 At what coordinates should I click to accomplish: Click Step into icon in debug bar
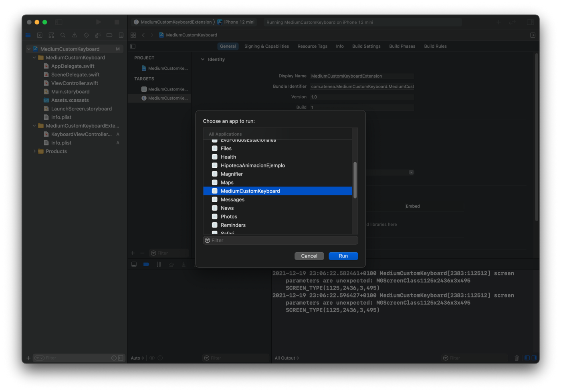tap(184, 264)
